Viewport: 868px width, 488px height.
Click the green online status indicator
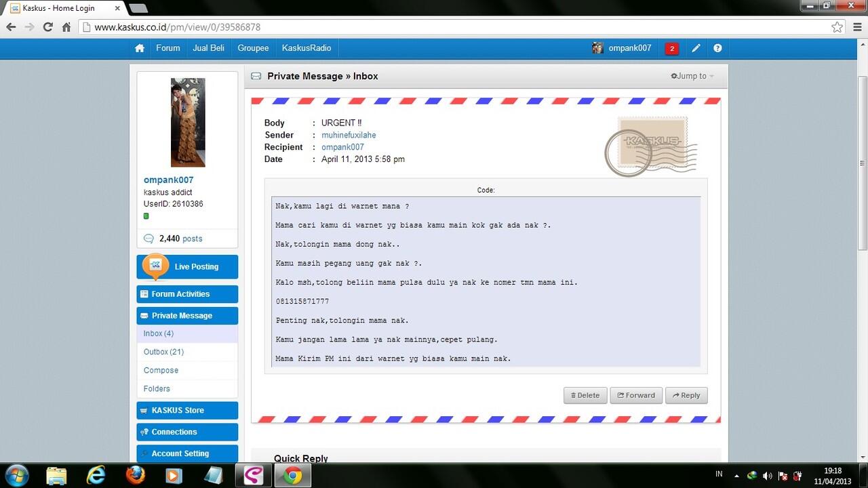146,216
